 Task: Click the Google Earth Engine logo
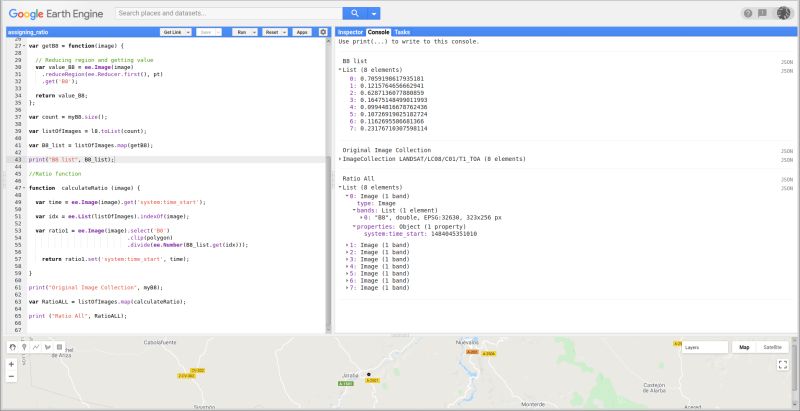pos(56,14)
